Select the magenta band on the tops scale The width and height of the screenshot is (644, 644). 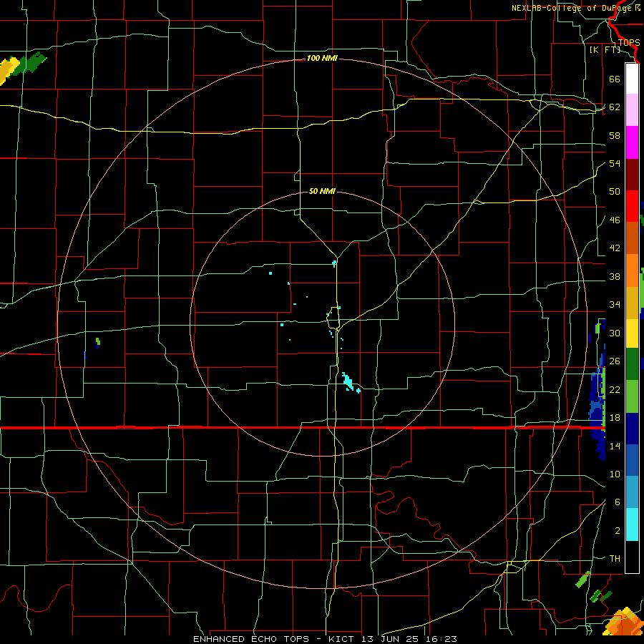pos(632,142)
